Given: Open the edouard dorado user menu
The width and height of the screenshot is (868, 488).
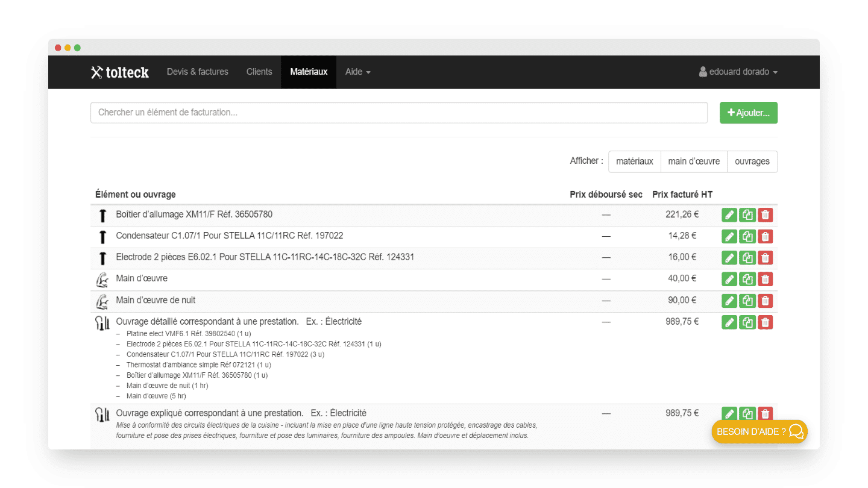Looking at the screenshot, I should click(x=738, y=72).
